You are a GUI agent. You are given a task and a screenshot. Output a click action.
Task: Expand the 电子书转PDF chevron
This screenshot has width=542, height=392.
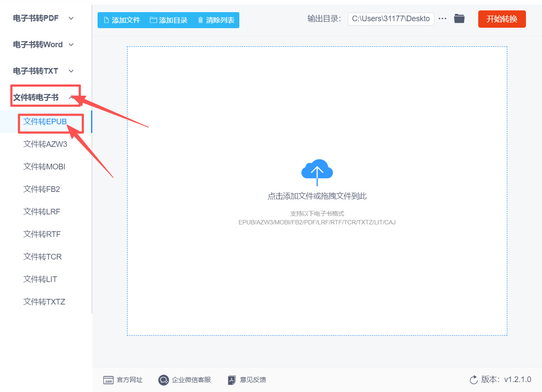[72, 18]
